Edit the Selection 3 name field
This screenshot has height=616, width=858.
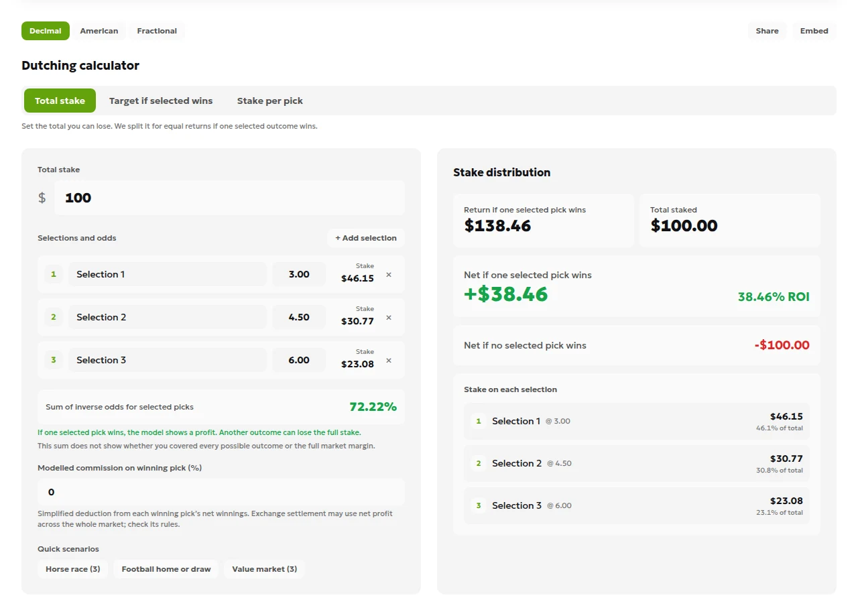pos(168,360)
